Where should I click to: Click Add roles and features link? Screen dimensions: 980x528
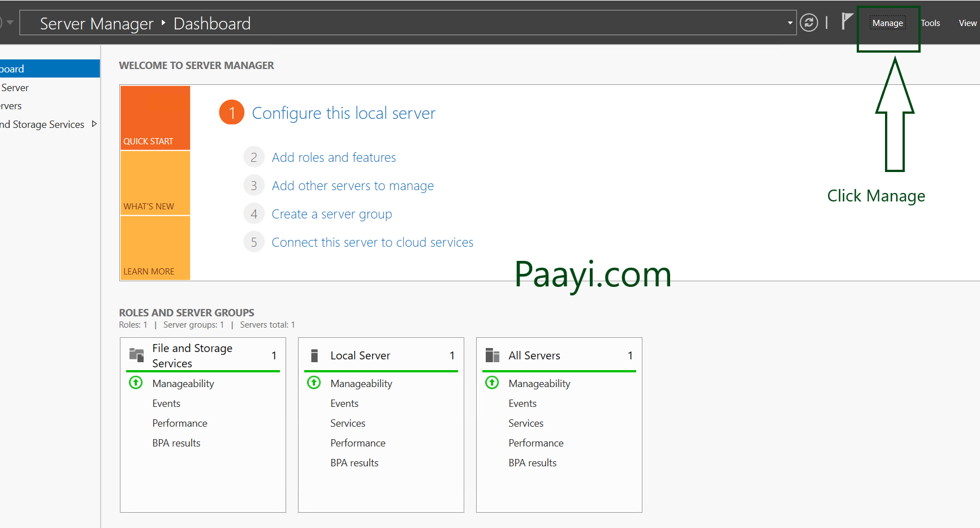click(334, 157)
